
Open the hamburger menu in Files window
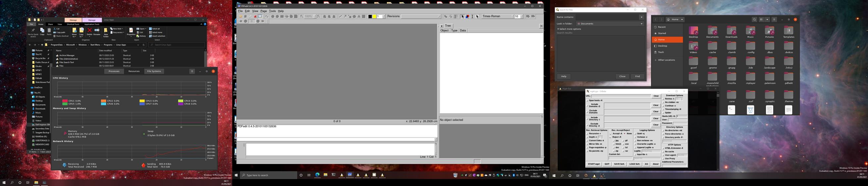(774, 20)
